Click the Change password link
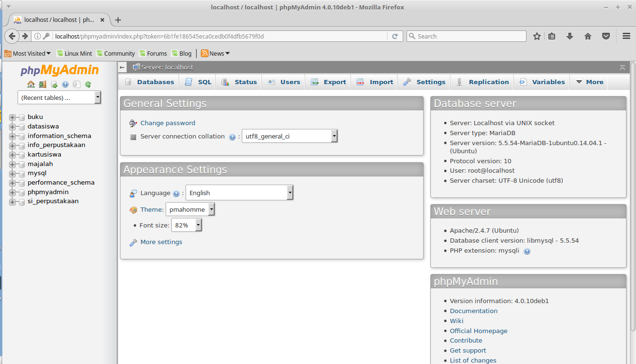Screen dimensions: 636x364 tap(168, 123)
